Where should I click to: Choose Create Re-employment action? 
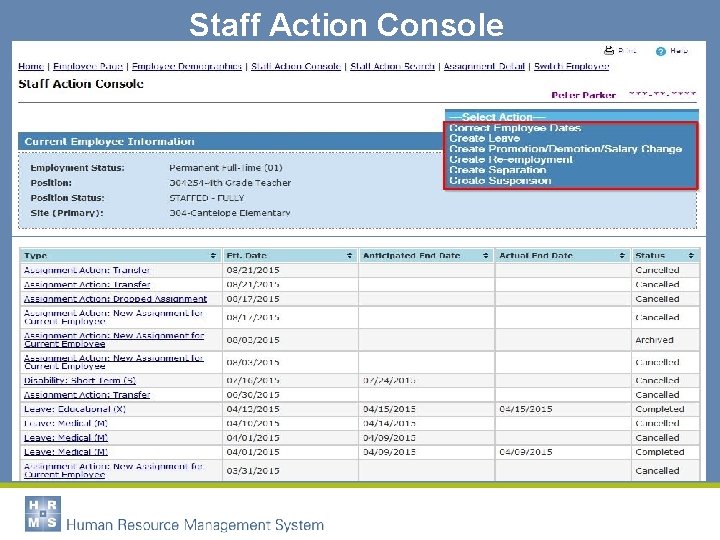point(511,159)
